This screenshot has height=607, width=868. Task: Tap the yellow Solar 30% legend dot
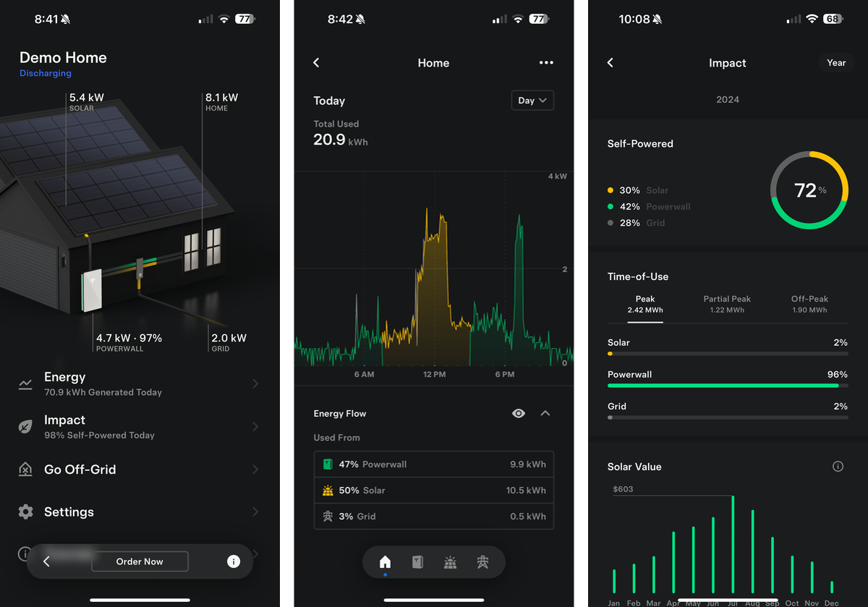pos(610,190)
